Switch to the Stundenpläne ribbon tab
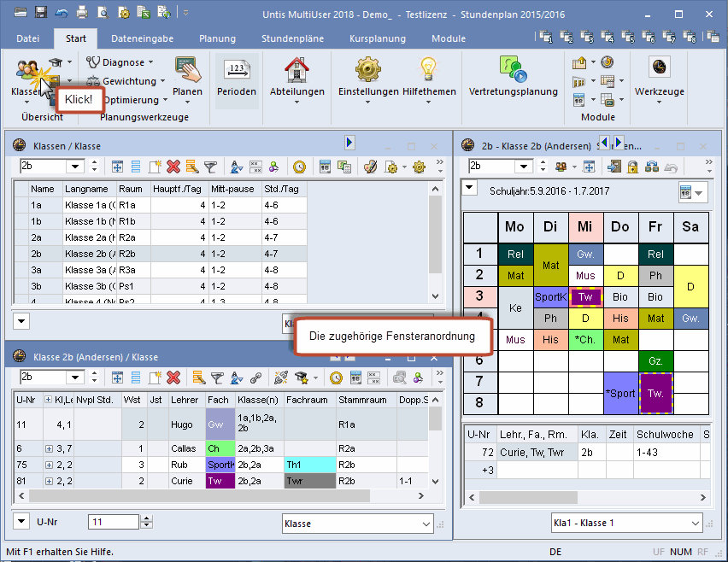The height and width of the screenshot is (562, 728). pos(292,38)
